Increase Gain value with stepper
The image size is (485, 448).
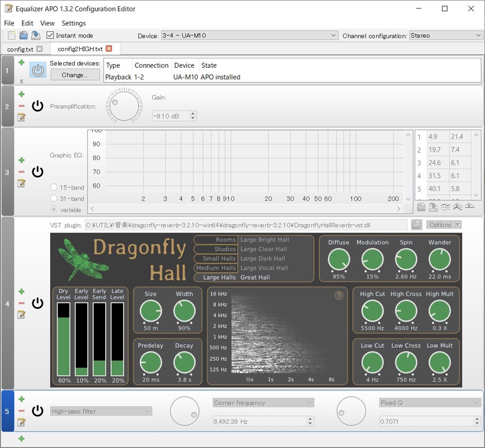pos(193,114)
